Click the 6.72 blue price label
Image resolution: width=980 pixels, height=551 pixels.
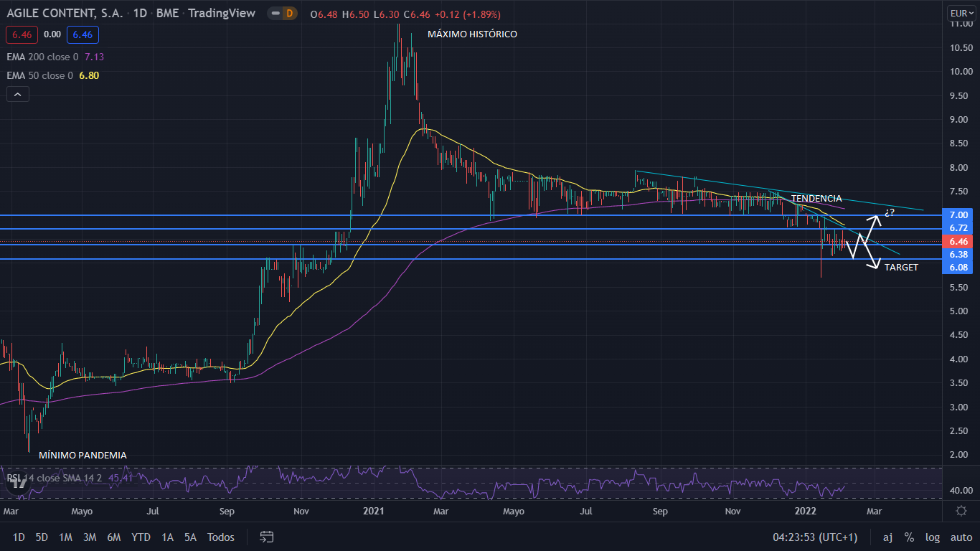(959, 228)
